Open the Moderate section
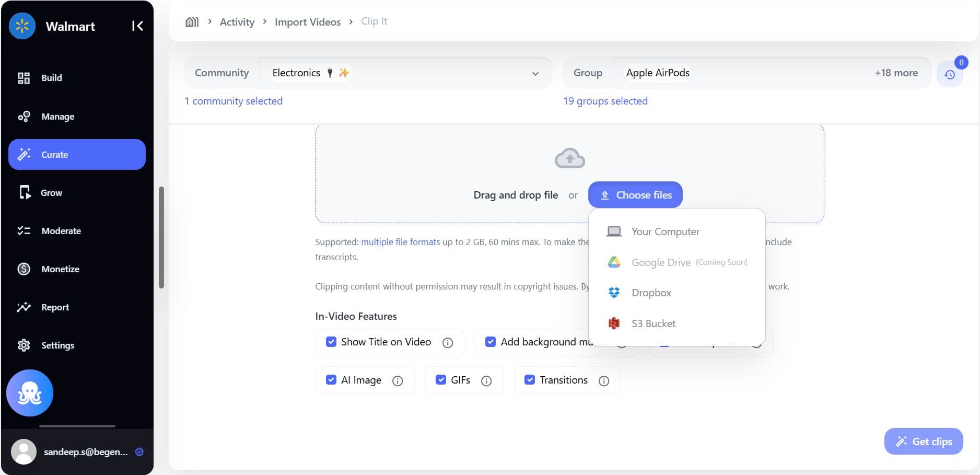Screen dimensions: 980x475 77,231
